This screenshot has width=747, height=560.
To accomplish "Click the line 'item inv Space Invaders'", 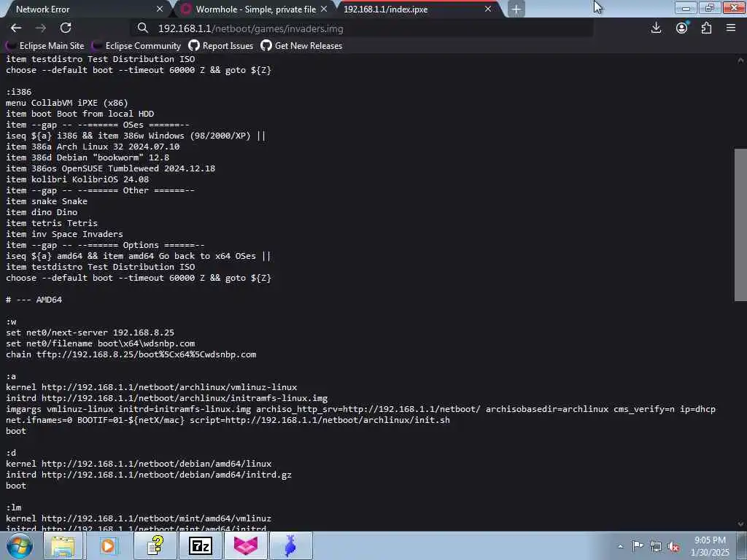I will (64, 234).
